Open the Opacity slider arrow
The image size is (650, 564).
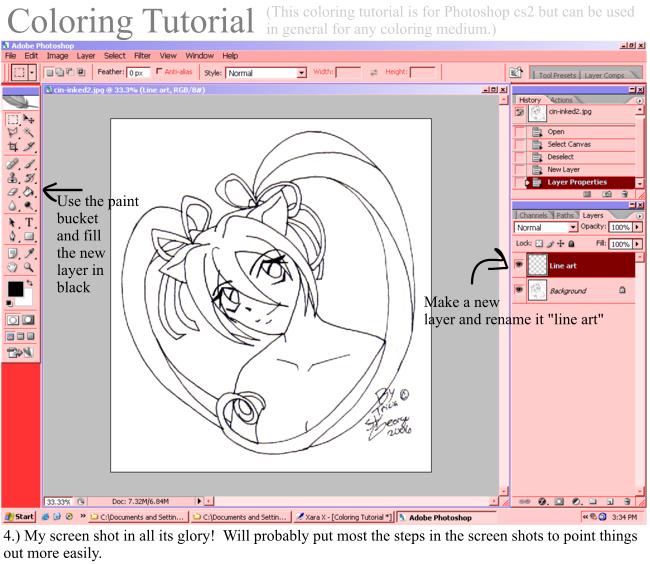click(x=637, y=227)
